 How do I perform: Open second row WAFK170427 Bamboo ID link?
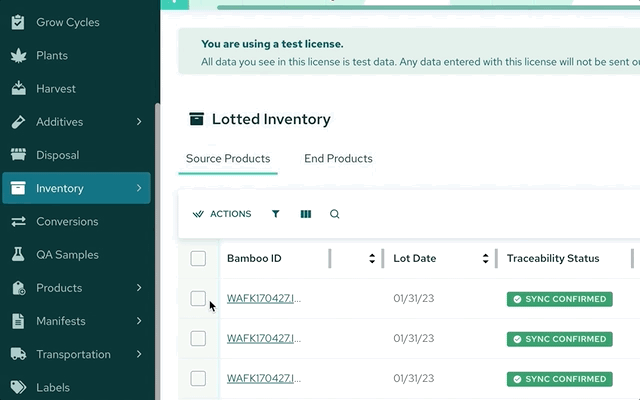(264, 338)
